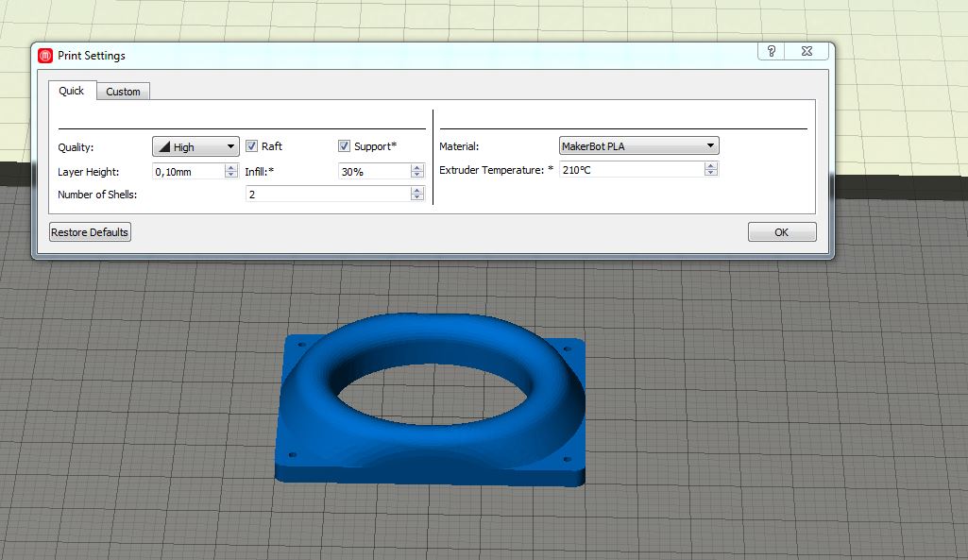Increase the Number of Shells with up arrow
This screenshot has width=968, height=560.
(417, 190)
